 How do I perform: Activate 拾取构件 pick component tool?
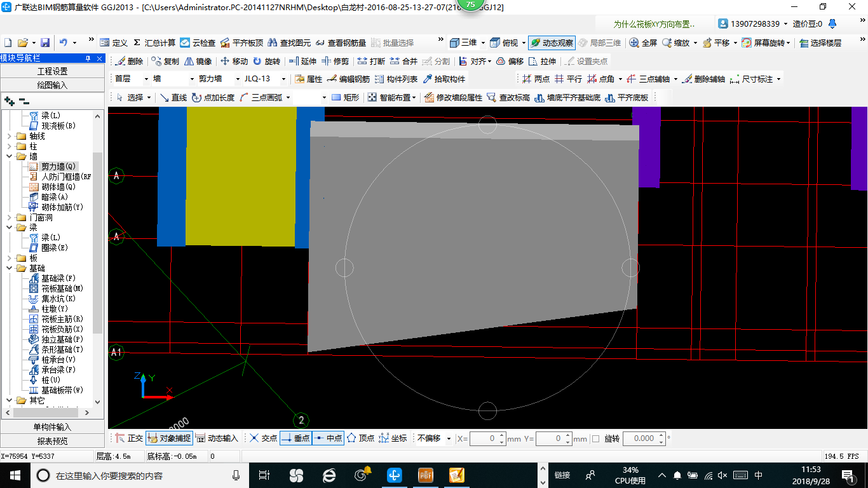[x=444, y=79]
